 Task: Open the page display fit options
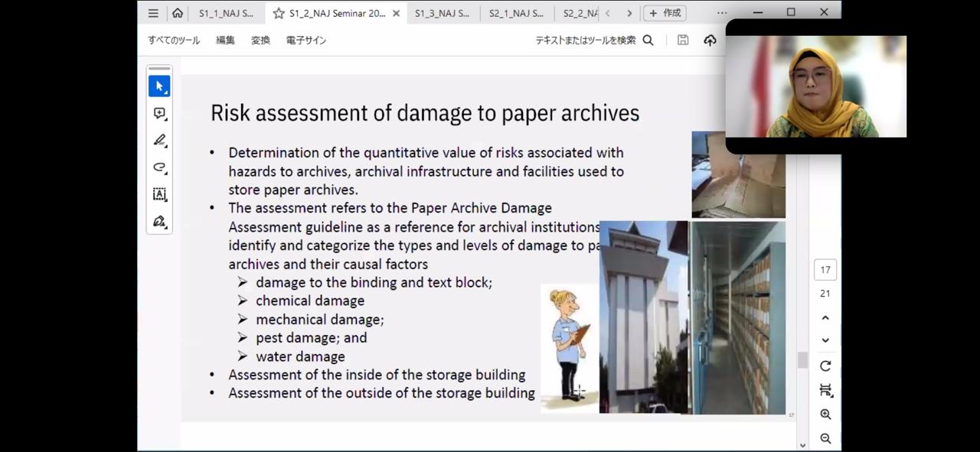coord(825,390)
